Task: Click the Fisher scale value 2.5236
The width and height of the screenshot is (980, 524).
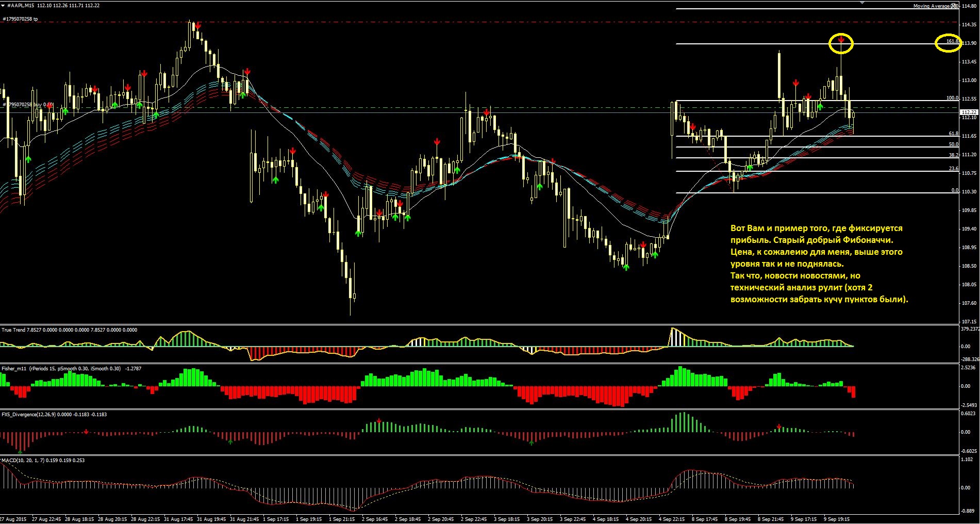Action: pos(969,368)
